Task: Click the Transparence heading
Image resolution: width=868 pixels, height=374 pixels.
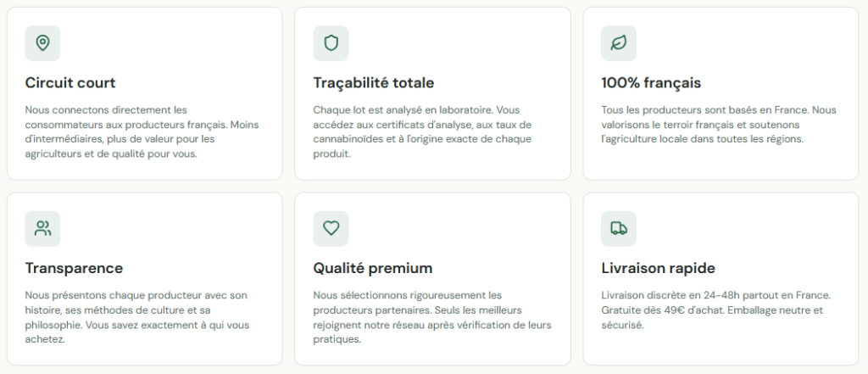Action: tap(75, 268)
